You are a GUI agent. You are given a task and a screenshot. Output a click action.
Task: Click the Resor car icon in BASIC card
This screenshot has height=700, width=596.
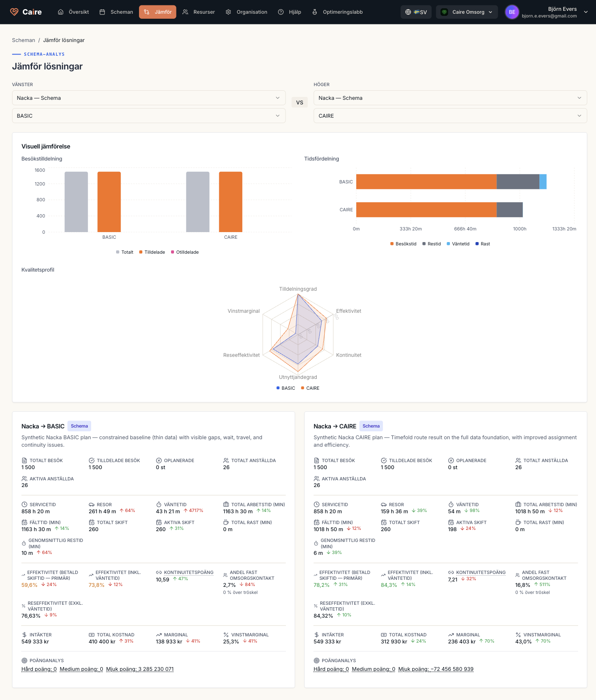pyautogui.click(x=92, y=505)
